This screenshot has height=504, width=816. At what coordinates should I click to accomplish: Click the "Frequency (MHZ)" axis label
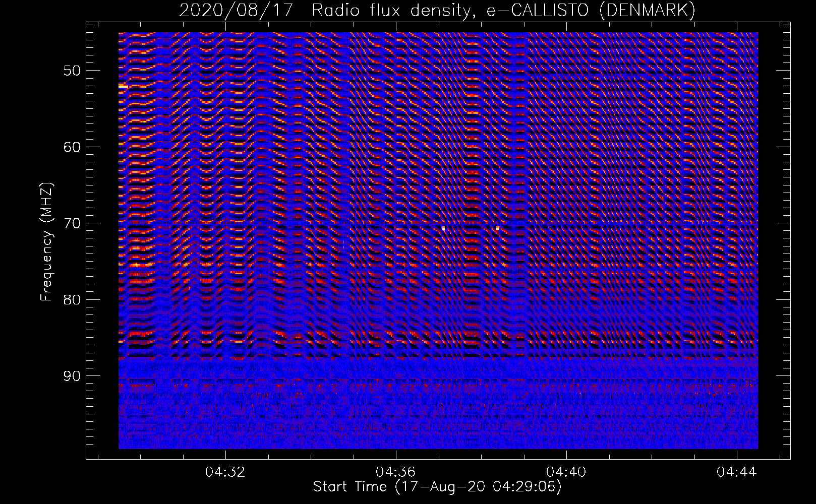coord(46,242)
